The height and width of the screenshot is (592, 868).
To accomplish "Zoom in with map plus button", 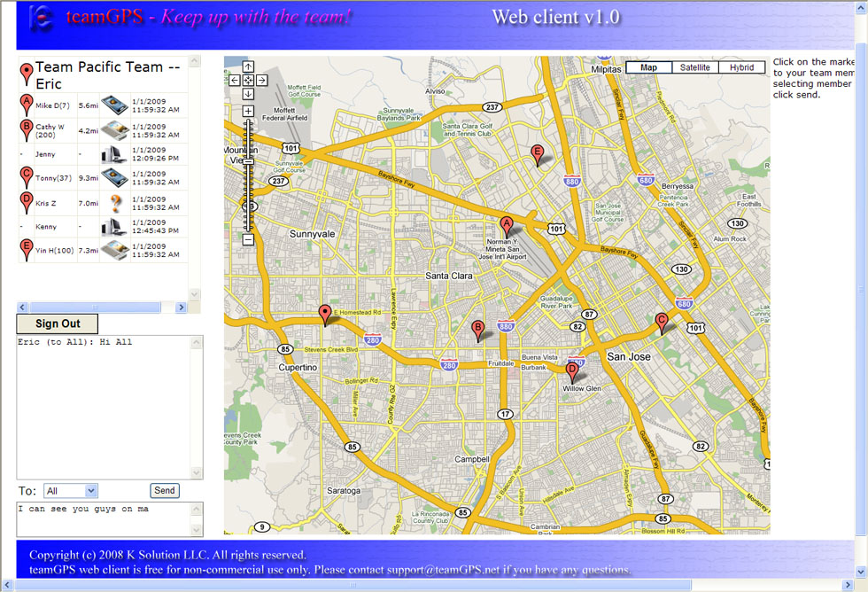I will (x=248, y=112).
